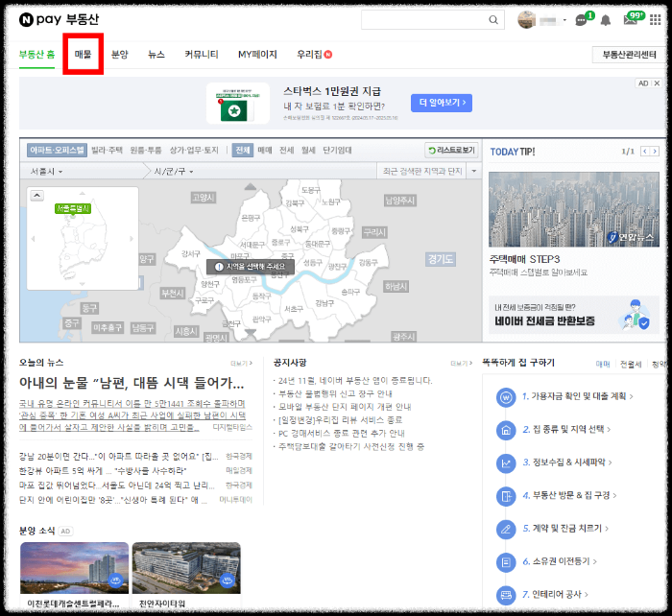Screen dimensions: 672x616
Task: Open 이천롯데캐슬 분양 thumbnail
Action: pos(74,568)
